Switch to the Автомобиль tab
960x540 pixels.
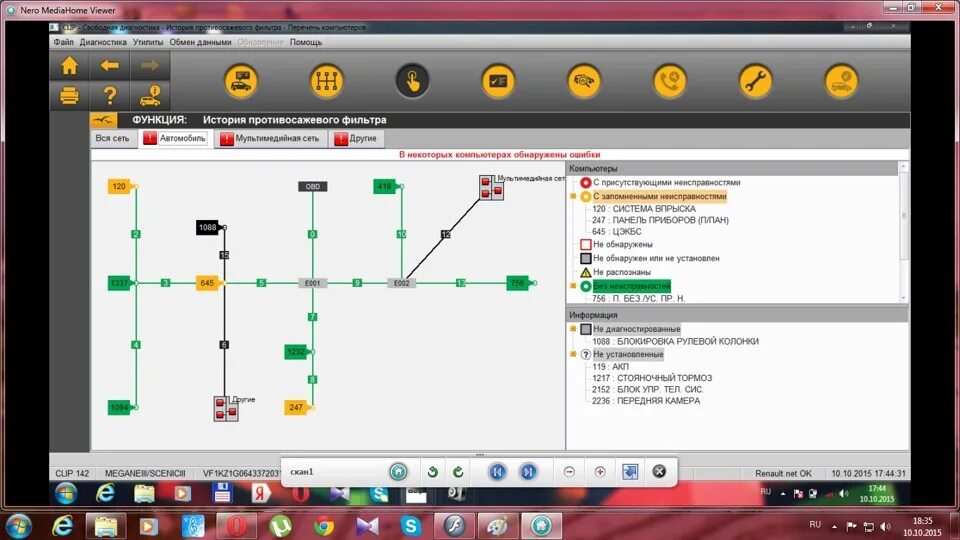click(x=176, y=138)
